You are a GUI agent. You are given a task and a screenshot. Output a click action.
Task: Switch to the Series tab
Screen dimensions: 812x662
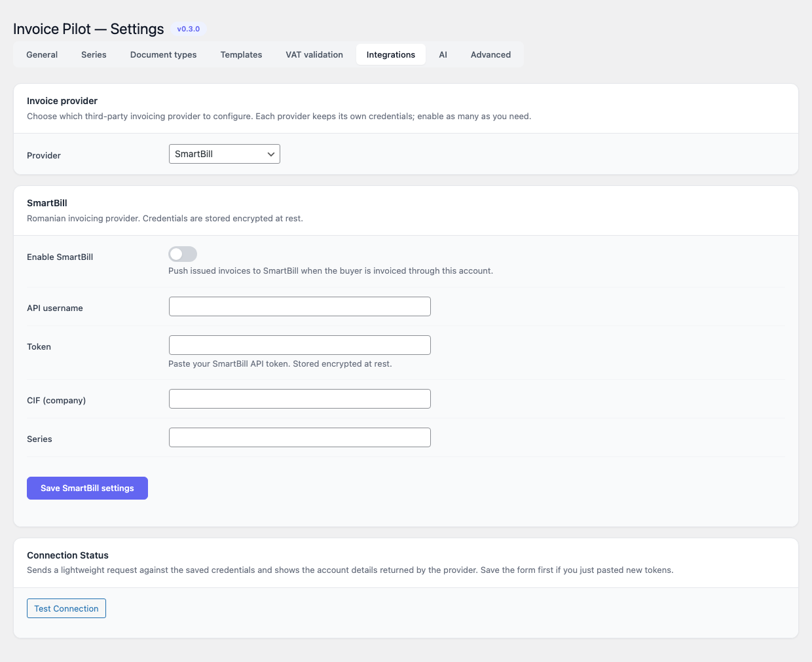(x=94, y=54)
